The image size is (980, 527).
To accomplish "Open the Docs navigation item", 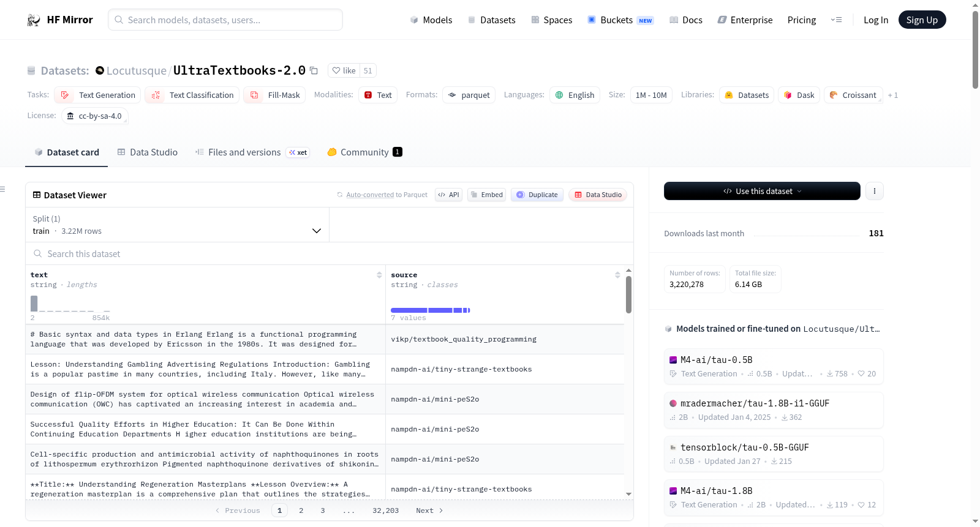I will (x=686, y=20).
